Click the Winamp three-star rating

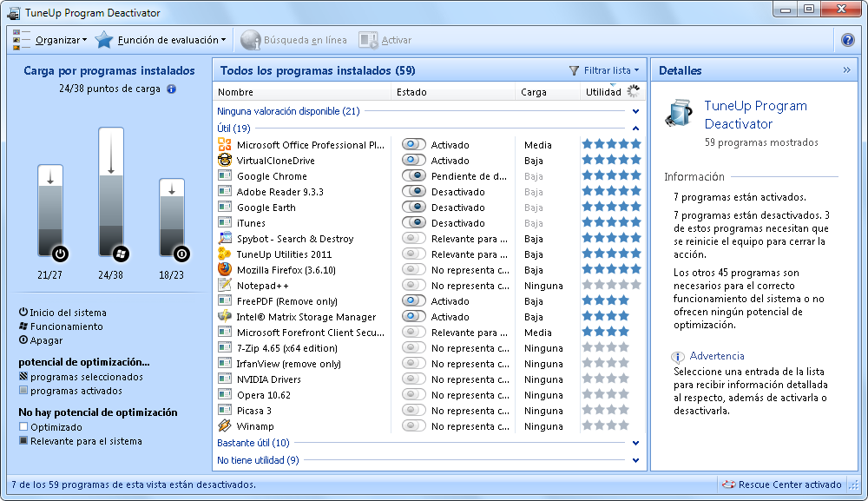tap(605, 425)
